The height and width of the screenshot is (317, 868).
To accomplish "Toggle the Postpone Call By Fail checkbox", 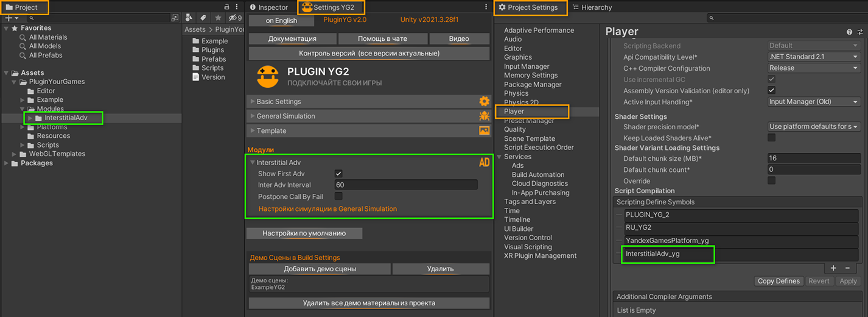I will 338,196.
